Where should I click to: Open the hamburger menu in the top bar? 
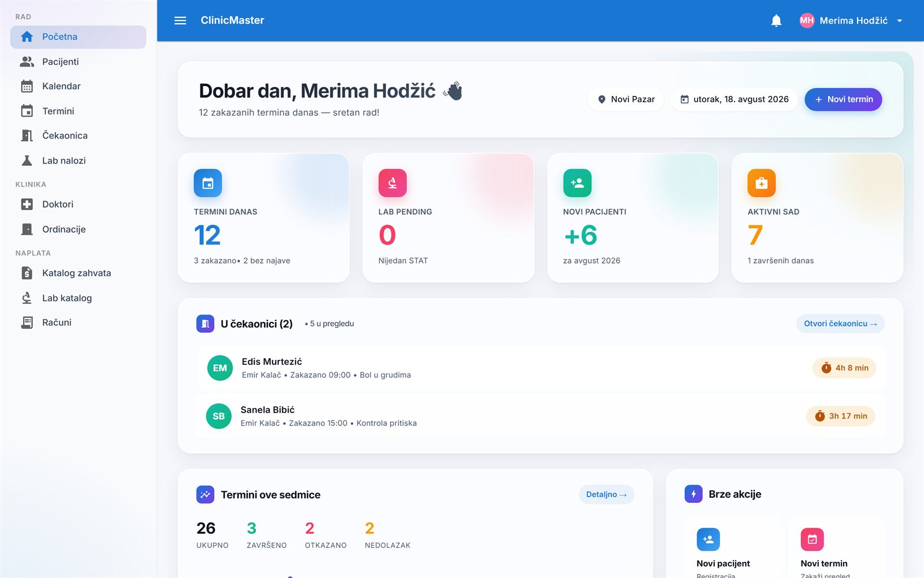coord(180,20)
